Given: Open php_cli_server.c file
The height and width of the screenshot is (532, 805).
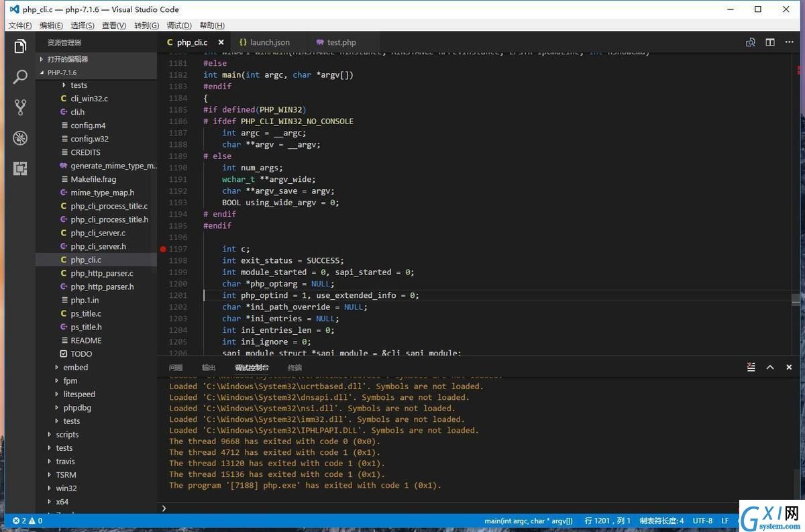Looking at the screenshot, I should (96, 233).
